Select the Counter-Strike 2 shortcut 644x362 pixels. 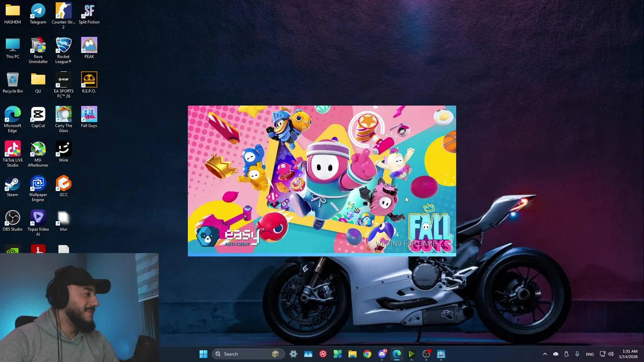click(x=63, y=16)
